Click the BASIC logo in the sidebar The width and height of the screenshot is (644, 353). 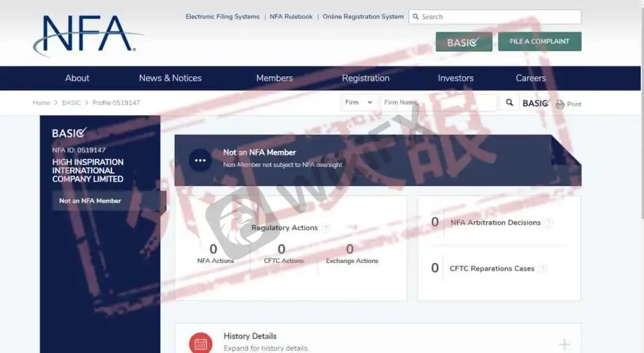click(x=69, y=133)
